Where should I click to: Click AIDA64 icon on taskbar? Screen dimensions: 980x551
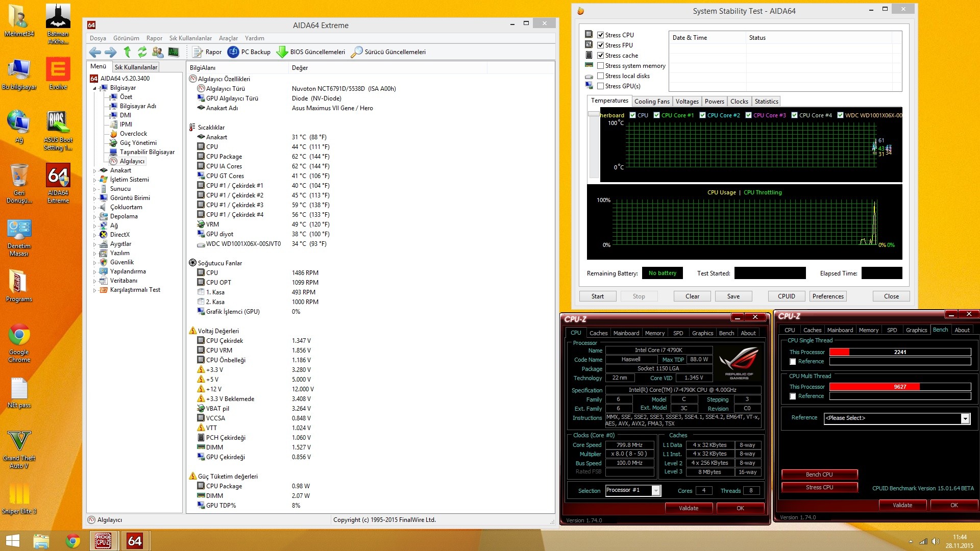click(x=135, y=541)
